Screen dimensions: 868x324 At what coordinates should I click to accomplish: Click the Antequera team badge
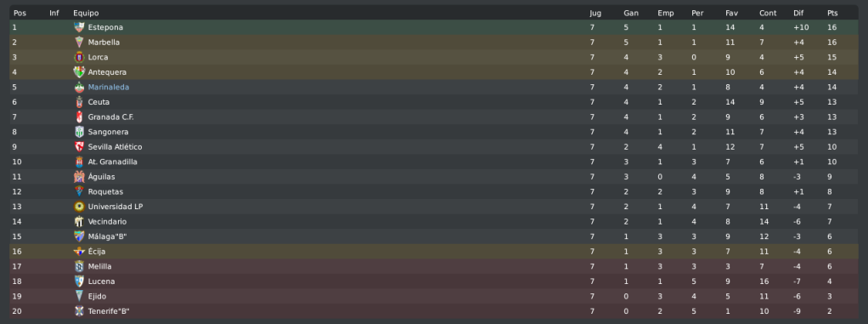79,72
